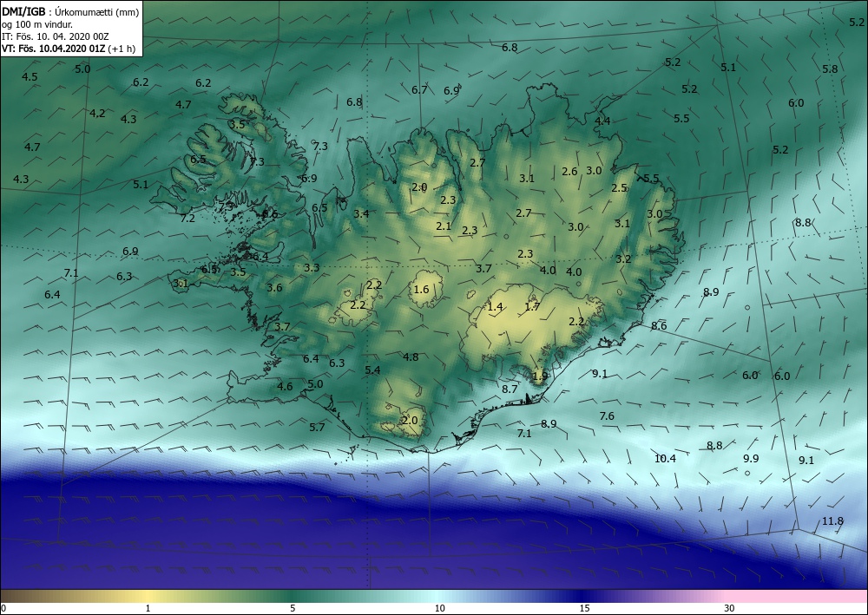This screenshot has width=868, height=615.
Task: Click the map value 4.5
Action: click(x=30, y=77)
